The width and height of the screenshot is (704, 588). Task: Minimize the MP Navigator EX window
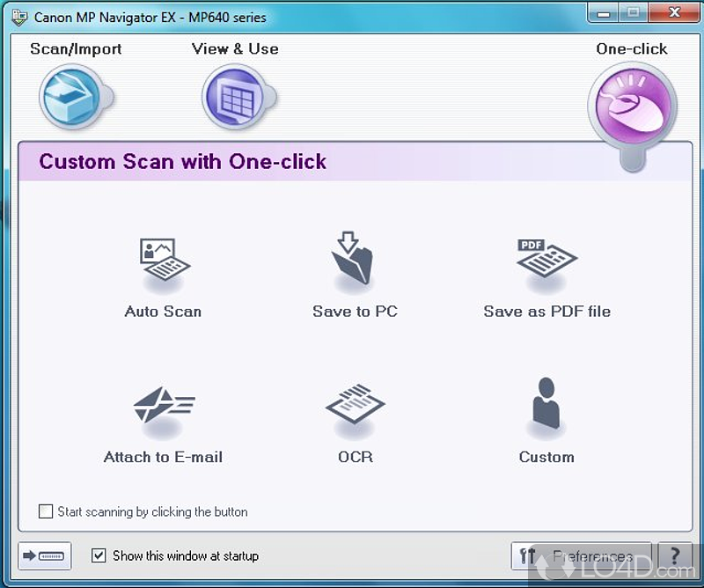(x=604, y=13)
